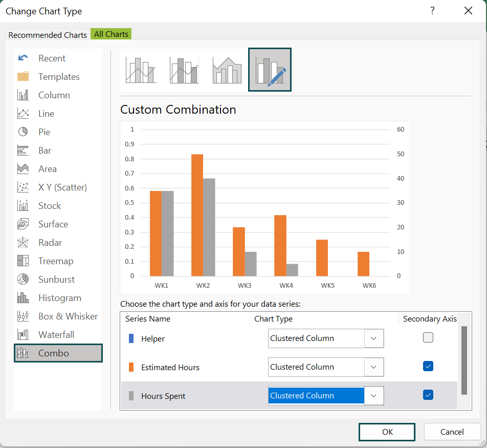This screenshot has height=448, width=487.
Task: Dismiss dialog with the Cancel button
Action: coord(452,432)
